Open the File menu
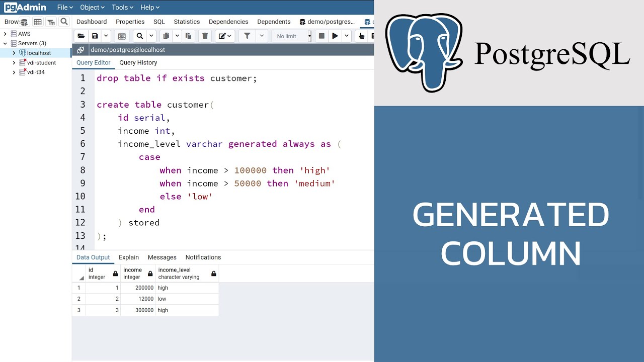644x362 pixels. pos(65,8)
